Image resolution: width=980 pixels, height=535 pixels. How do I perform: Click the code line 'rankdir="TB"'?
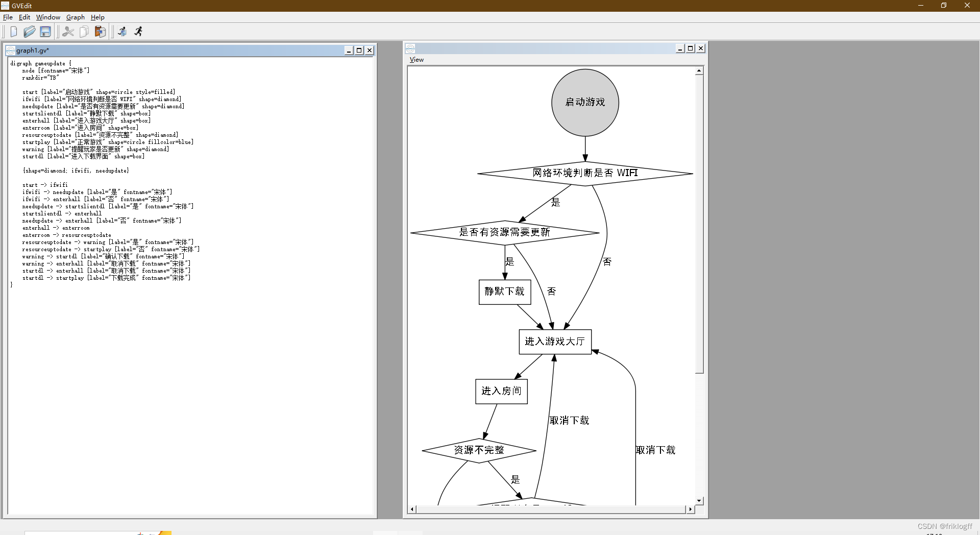pyautogui.click(x=41, y=78)
